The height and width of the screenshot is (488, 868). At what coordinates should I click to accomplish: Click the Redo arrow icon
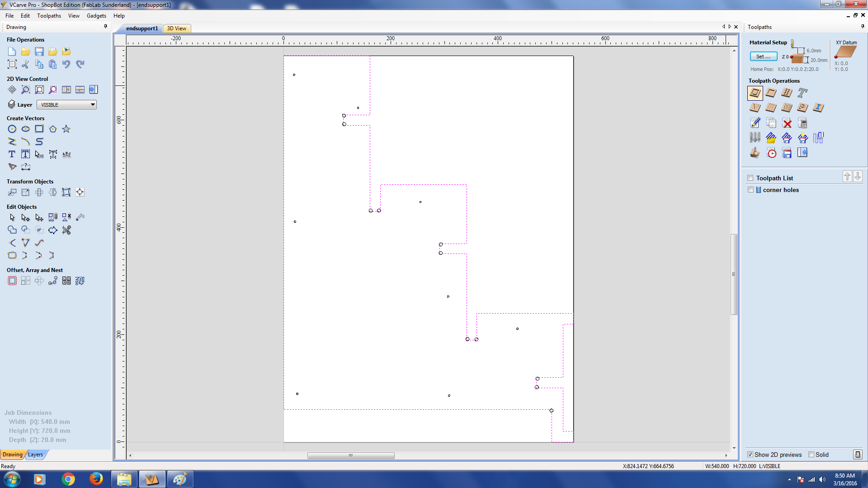pos(80,64)
